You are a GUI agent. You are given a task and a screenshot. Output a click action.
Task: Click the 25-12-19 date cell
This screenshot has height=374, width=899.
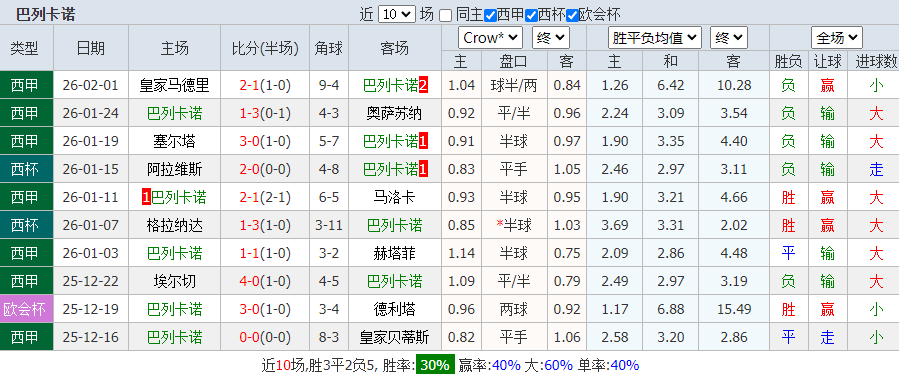tap(91, 309)
